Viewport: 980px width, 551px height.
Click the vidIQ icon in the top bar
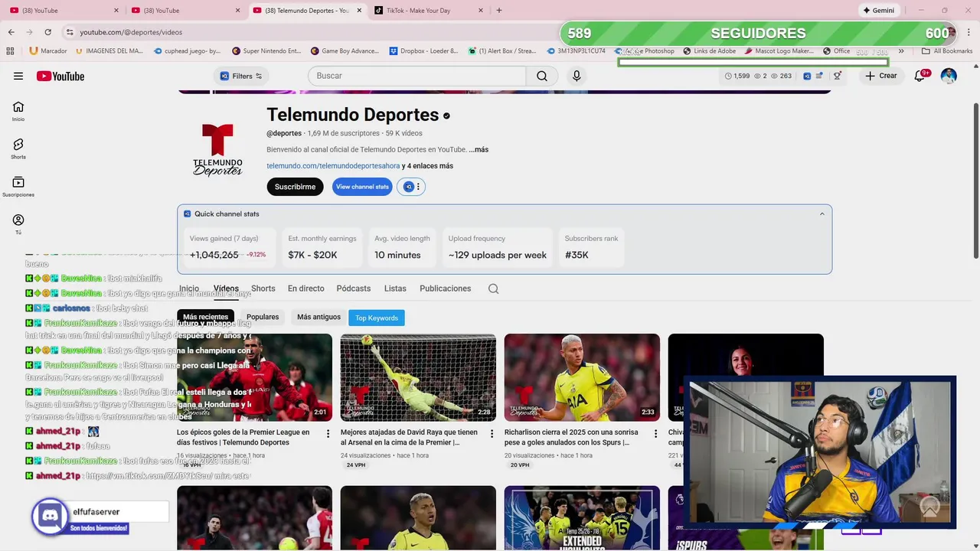807,76
